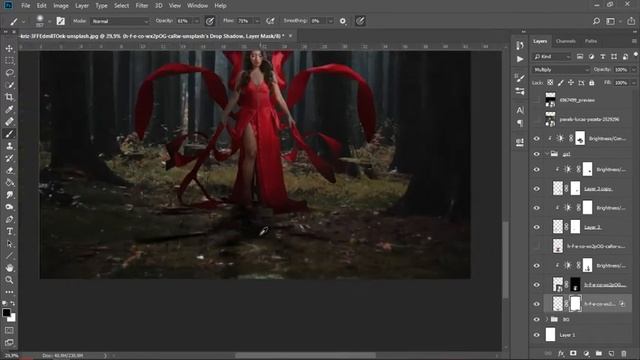
Task: Hide the topmost visible Brightness/Contrast layer
Action: pyautogui.click(x=537, y=139)
